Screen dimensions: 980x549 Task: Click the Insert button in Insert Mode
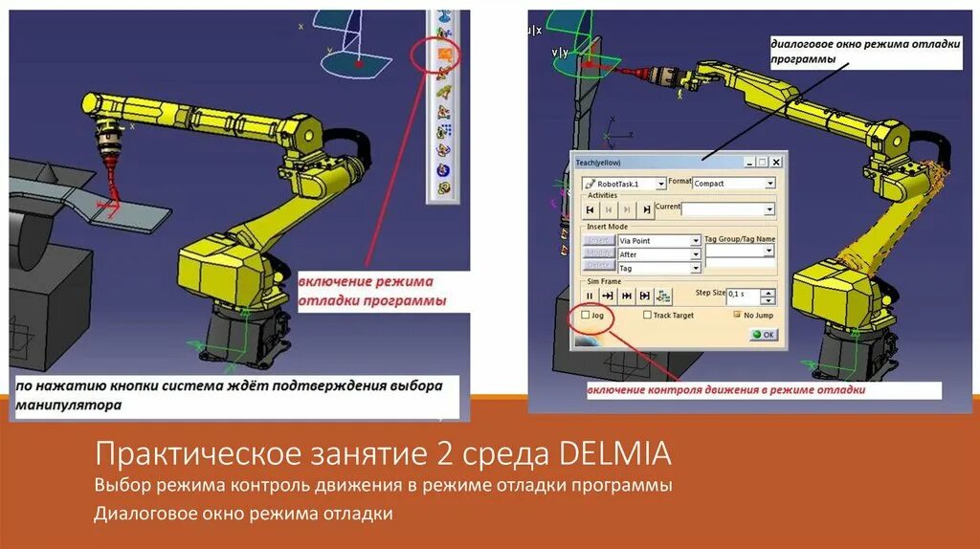(x=599, y=240)
